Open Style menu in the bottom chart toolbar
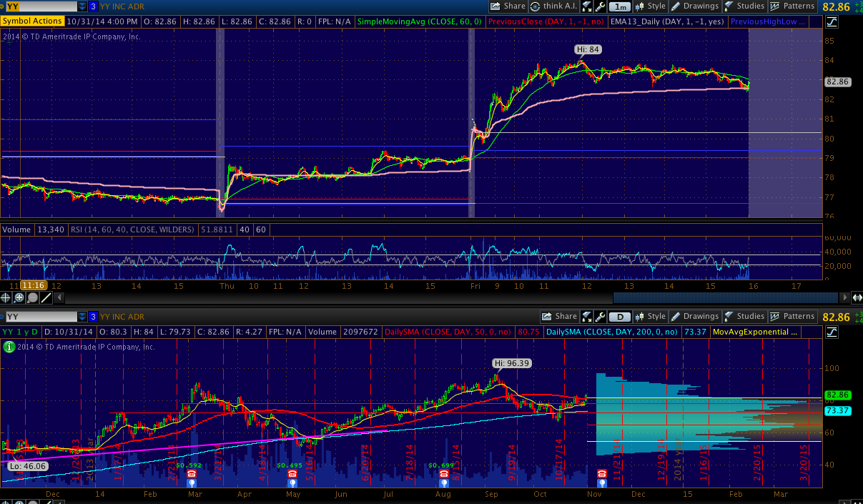Screen dimensions: 863x504 pos(649,317)
